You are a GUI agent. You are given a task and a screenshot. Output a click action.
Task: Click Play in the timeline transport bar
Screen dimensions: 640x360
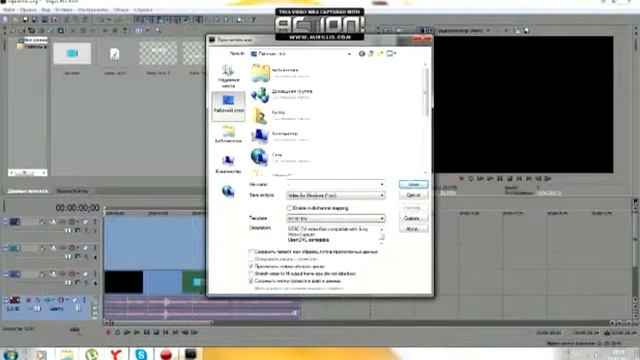click(137, 333)
